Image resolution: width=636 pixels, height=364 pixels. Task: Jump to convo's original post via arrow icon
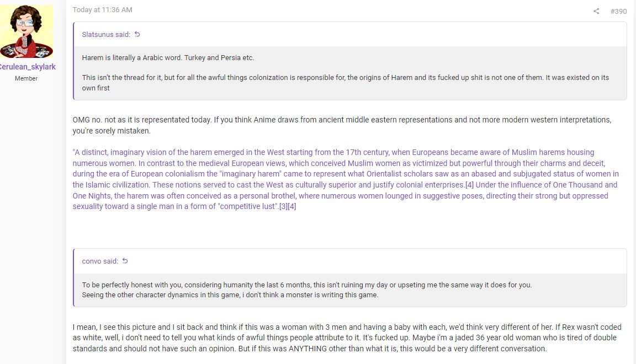125,261
